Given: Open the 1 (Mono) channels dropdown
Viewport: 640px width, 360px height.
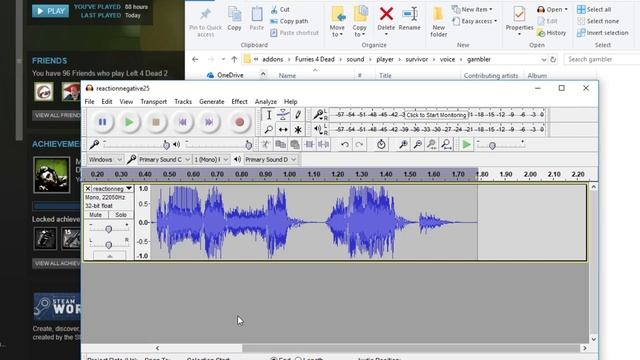Looking at the screenshot, I should tap(211, 160).
